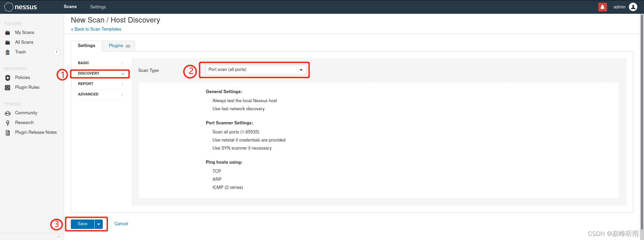This screenshot has height=240, width=644.
Task: Click the 'TCP' ping method text
Action: (x=217, y=171)
